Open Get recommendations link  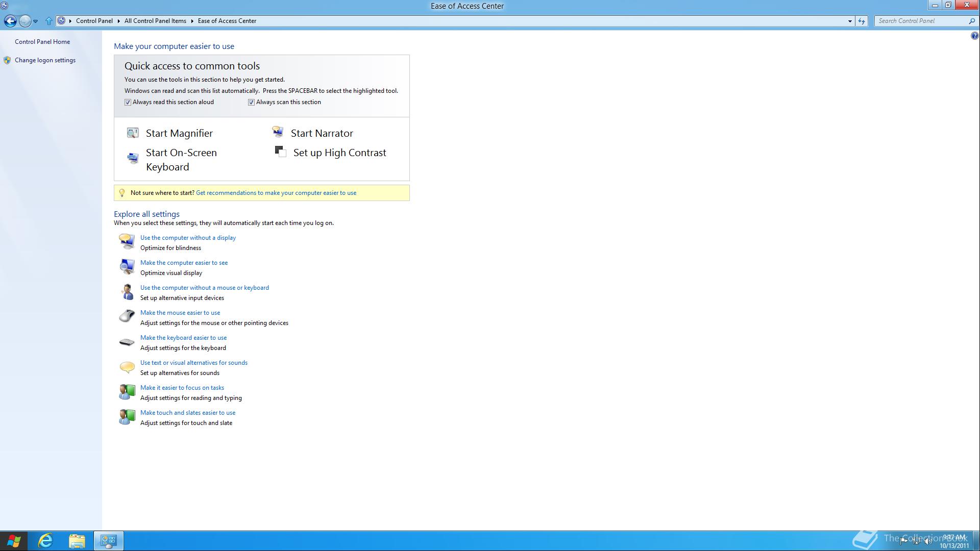tap(276, 193)
